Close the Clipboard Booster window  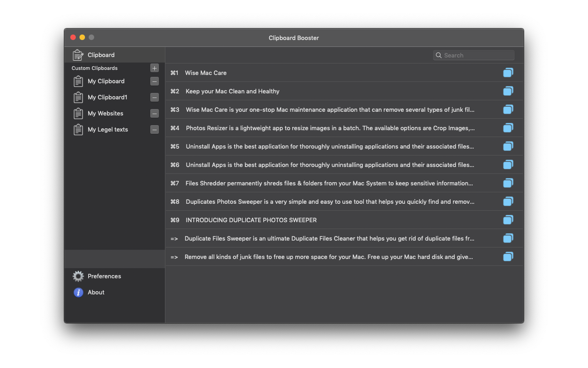click(73, 37)
